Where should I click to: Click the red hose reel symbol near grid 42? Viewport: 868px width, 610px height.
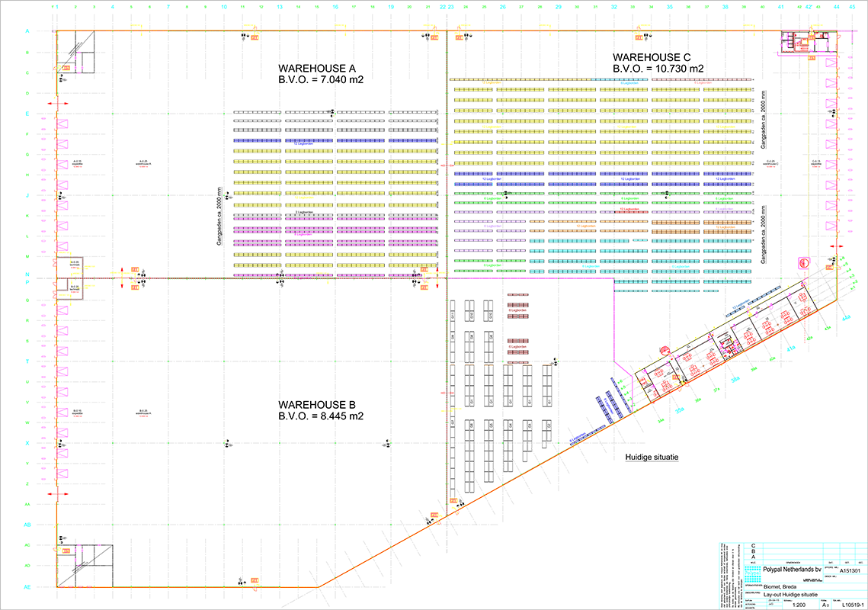click(x=802, y=262)
